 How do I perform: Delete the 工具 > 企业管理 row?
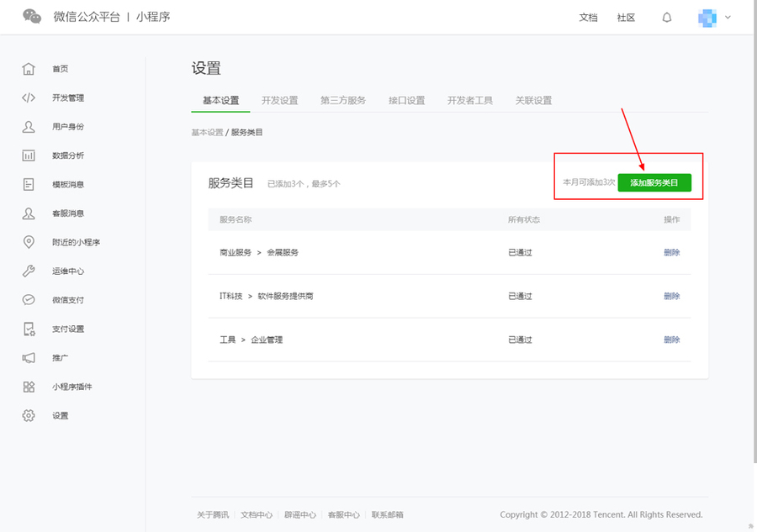pos(671,340)
